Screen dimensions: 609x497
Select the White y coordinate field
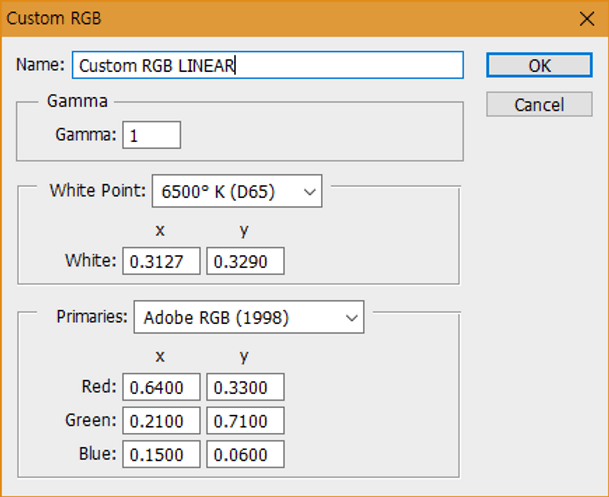click(245, 262)
